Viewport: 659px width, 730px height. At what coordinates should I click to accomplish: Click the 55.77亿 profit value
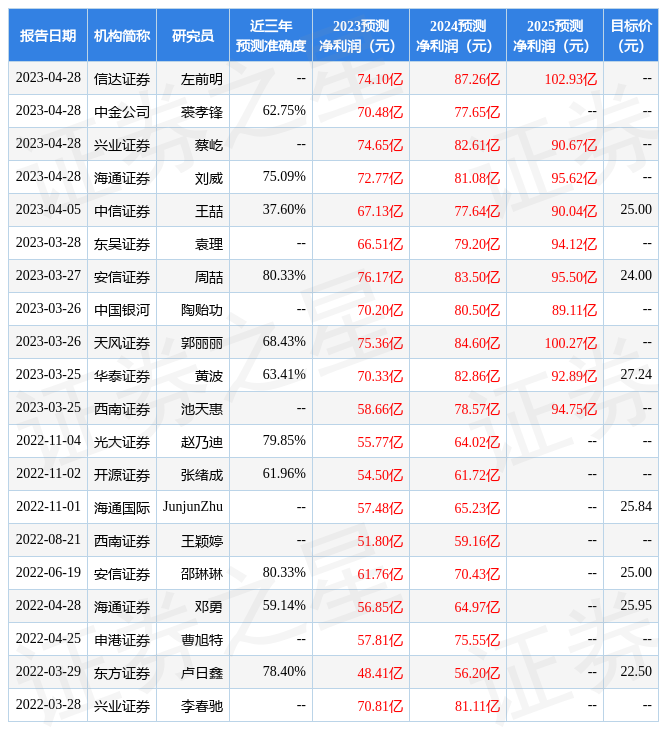coord(380,442)
